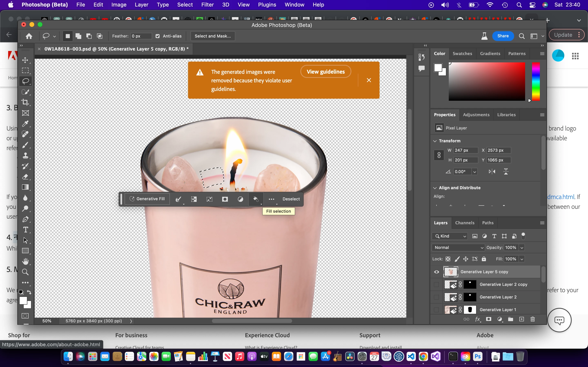Select the Crop tool
588x367 pixels.
coord(25,102)
